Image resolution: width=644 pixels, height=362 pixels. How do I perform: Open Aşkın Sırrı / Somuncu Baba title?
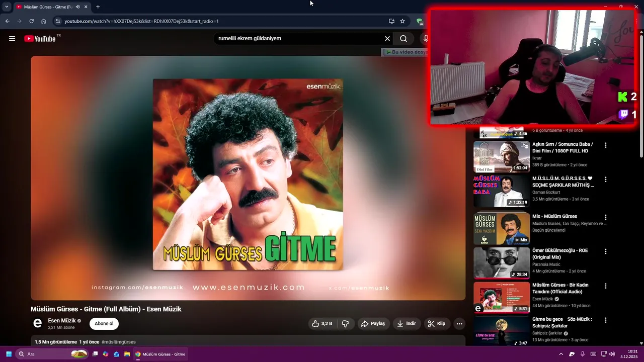[x=562, y=147]
